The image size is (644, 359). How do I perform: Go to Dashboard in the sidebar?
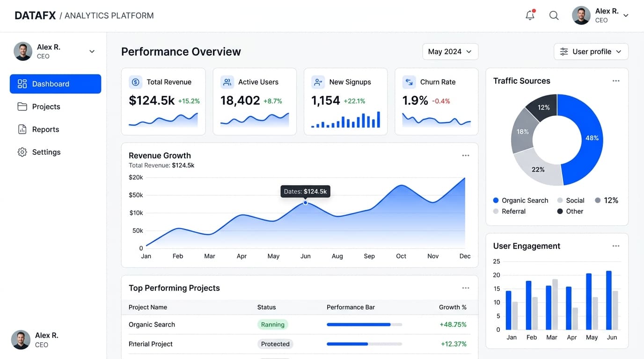point(55,84)
